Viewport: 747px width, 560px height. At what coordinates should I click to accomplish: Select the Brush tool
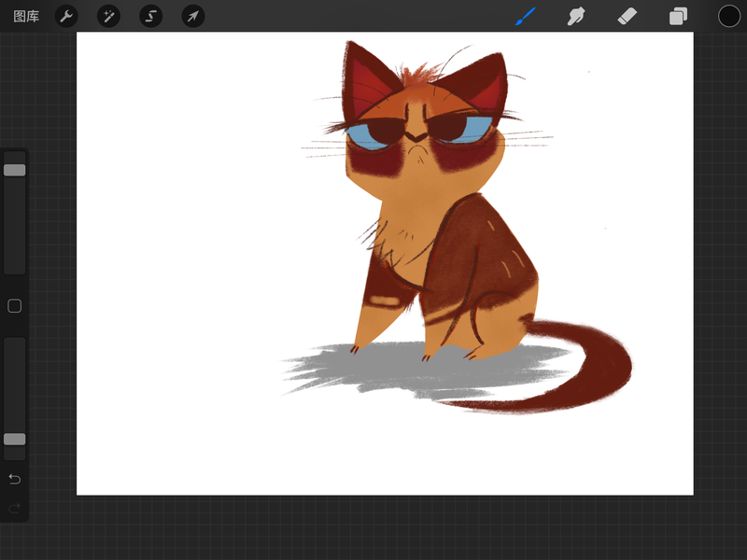(525, 16)
